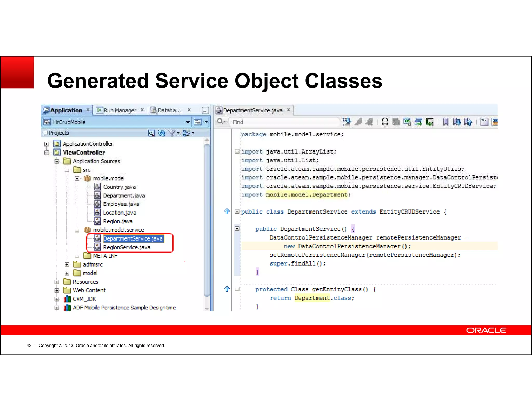The height and width of the screenshot is (411, 532).
Task: Click the curly braces code icon
Action: [385, 122]
